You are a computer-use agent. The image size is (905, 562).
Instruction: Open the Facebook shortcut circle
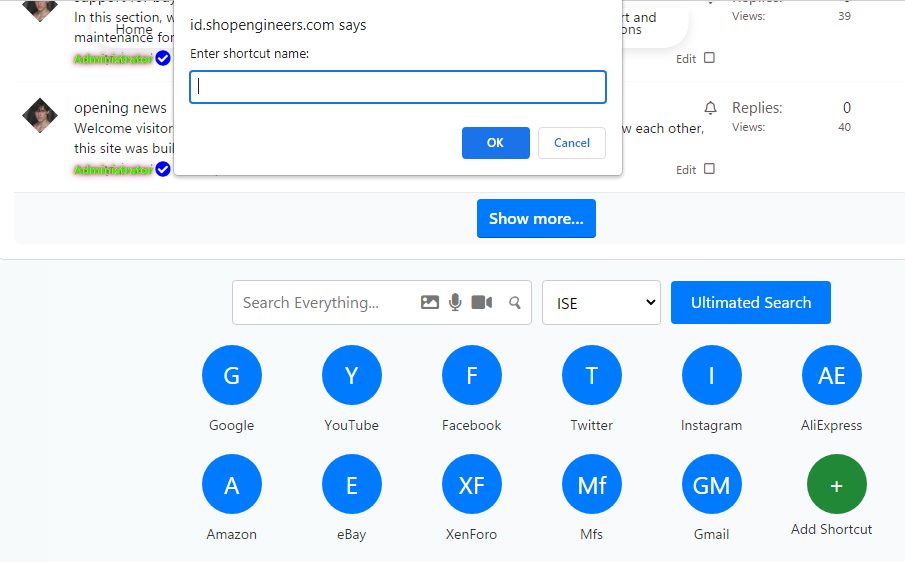[x=472, y=375]
